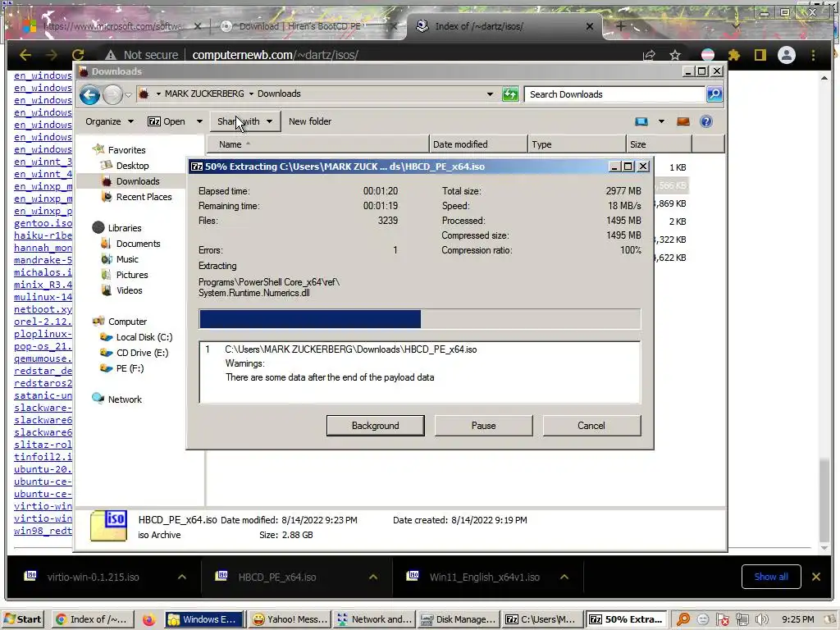Screen dimensions: 840x630
Task: Click the Not secure warning icon
Action: [x=111, y=55]
